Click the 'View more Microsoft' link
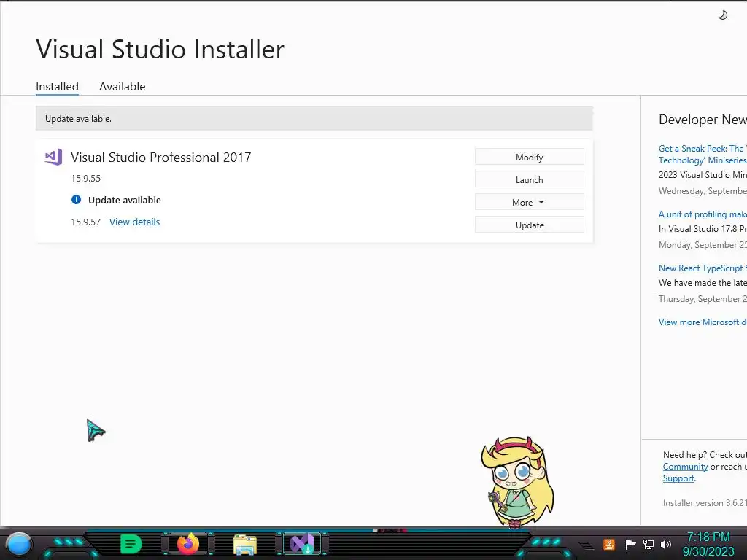Screen dimensions: 747x560 [x=703, y=322]
